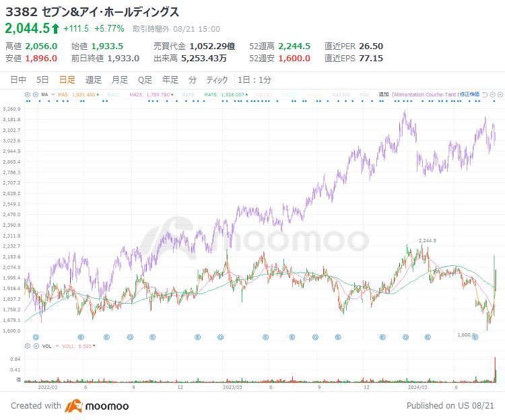This screenshot has width=505, height=420.
Task: Select the 分 minute chart tab
Action: 193,80
